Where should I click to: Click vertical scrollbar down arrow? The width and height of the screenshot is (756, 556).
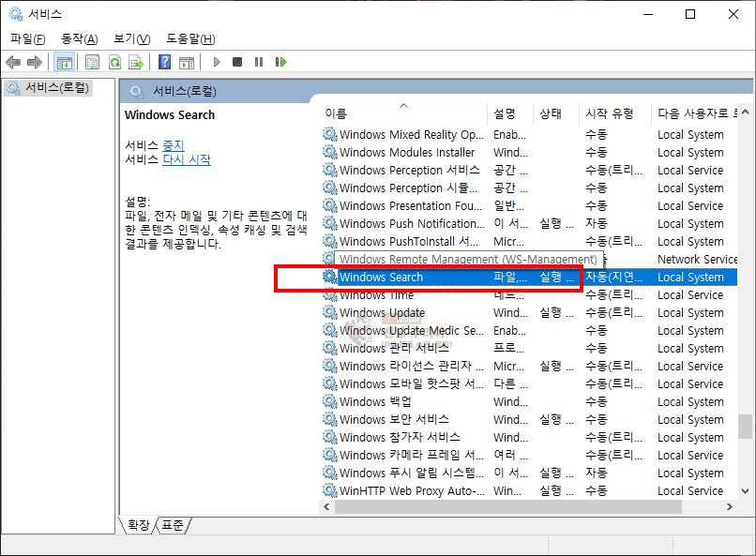coord(746,491)
